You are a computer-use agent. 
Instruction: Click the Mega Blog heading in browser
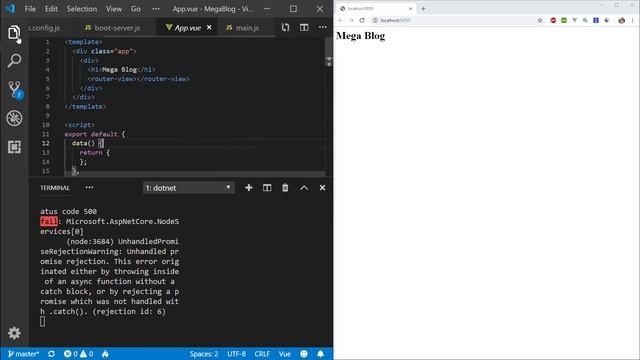[360, 36]
